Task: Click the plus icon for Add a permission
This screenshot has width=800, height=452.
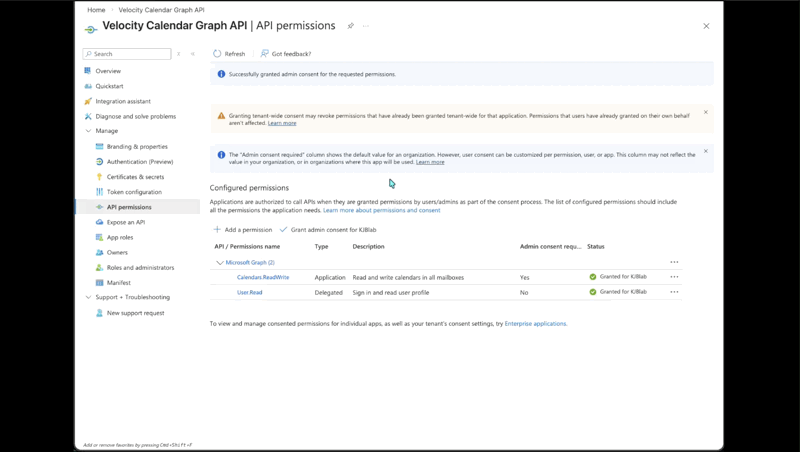Action: pos(217,230)
